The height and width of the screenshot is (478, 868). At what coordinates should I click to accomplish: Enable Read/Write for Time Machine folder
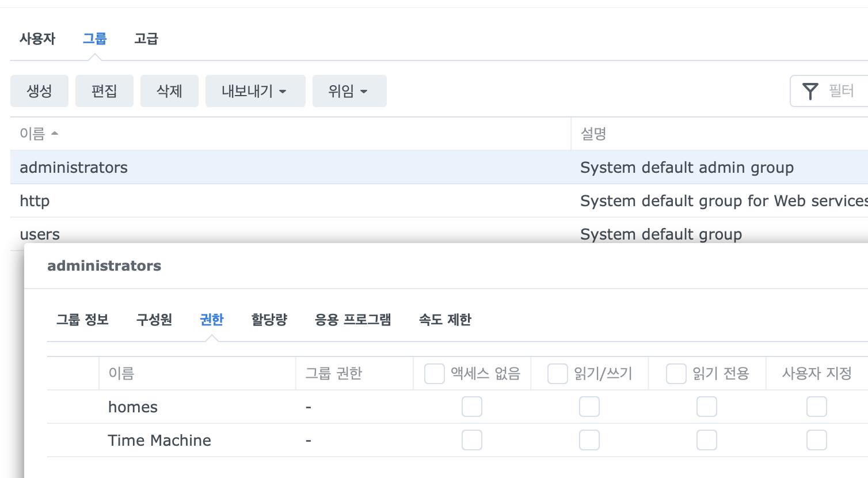589,441
